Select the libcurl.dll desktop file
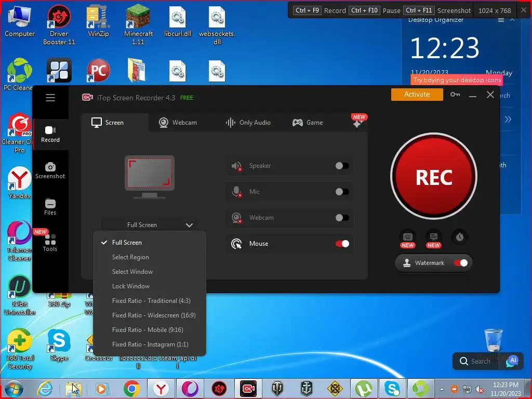The width and height of the screenshot is (532, 399). [178, 21]
